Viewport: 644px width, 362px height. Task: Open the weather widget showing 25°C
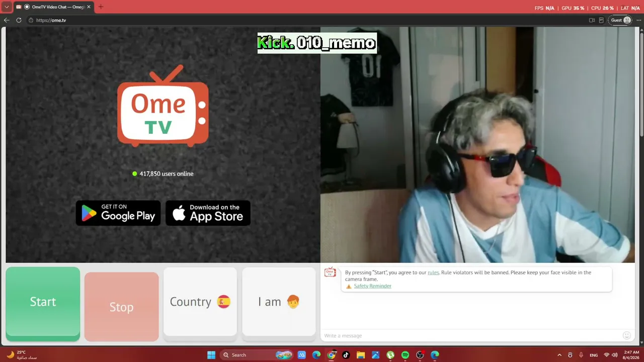coord(22,355)
